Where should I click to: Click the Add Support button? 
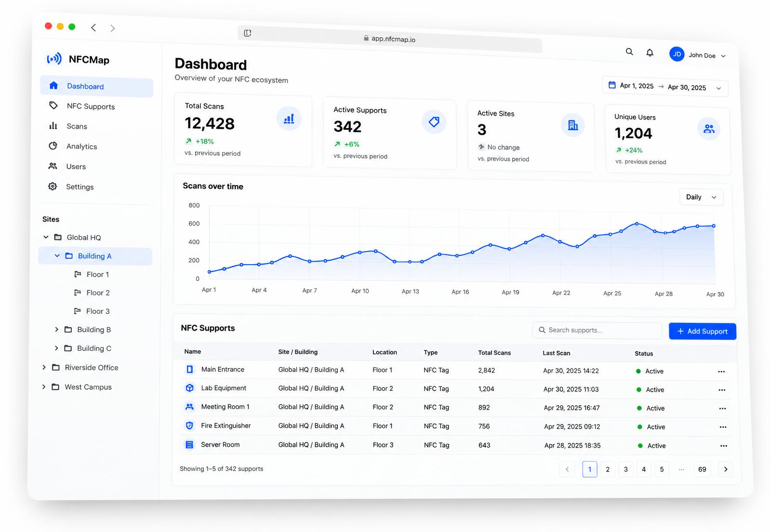click(x=702, y=331)
